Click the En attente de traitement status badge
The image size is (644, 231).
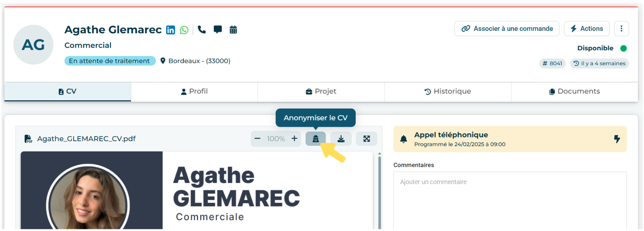110,61
